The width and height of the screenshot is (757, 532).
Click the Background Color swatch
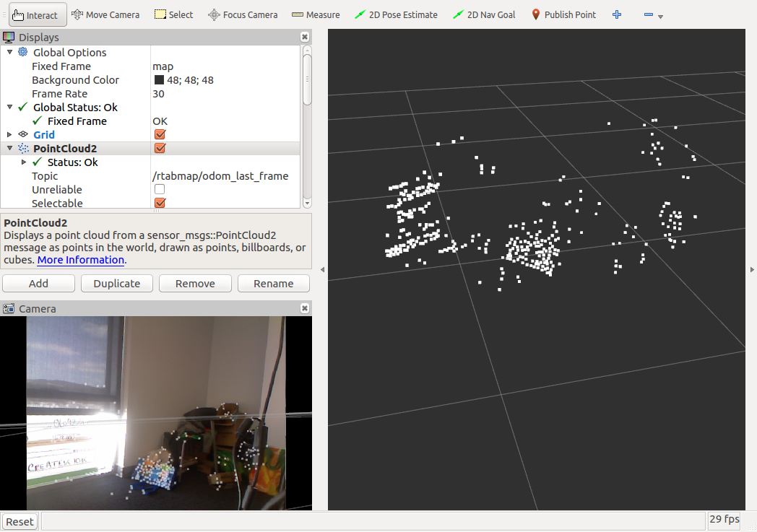tap(159, 80)
